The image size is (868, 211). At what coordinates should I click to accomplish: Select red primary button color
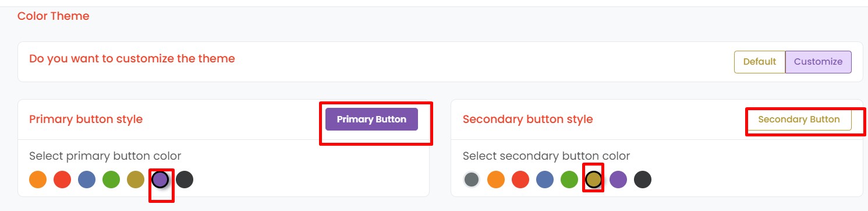(x=62, y=180)
